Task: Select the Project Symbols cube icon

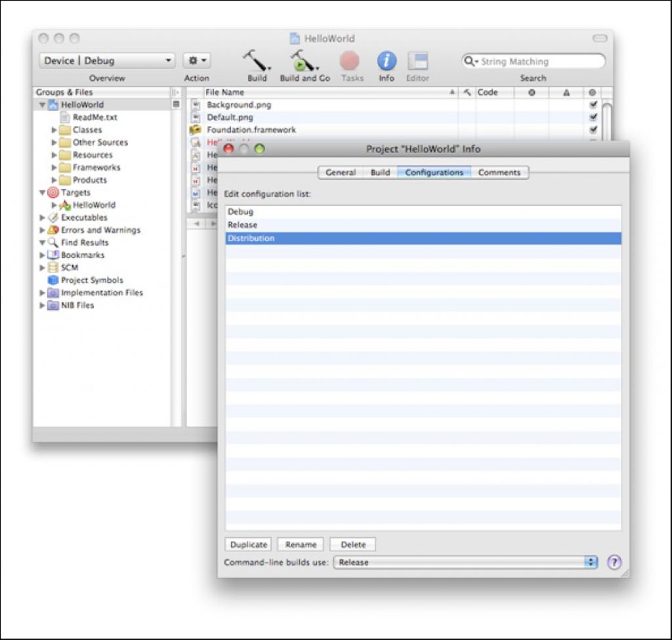Action: (x=53, y=280)
